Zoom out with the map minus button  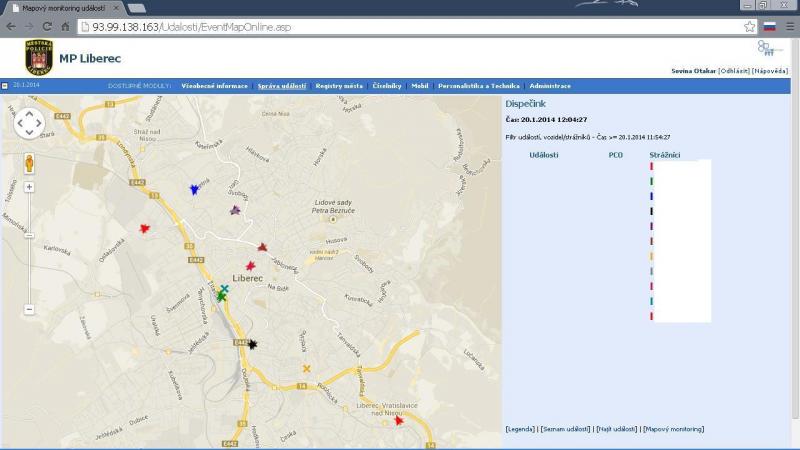(x=29, y=309)
